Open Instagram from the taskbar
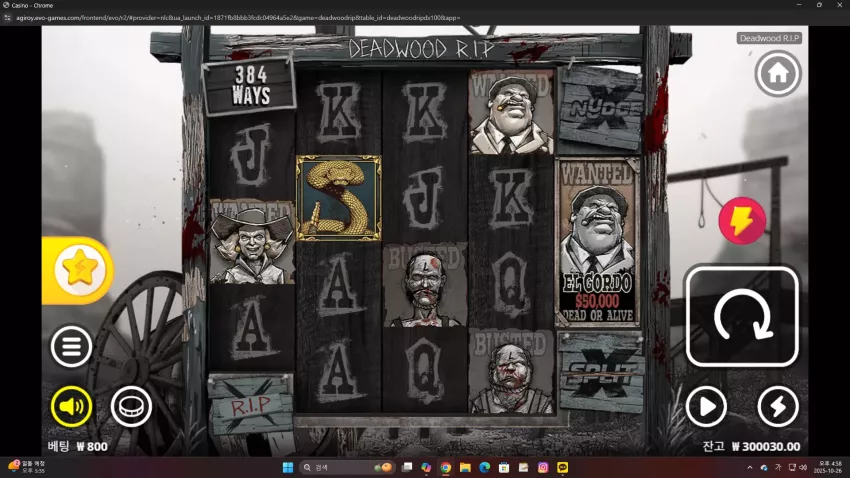This screenshot has width=850, height=478. pos(543,467)
